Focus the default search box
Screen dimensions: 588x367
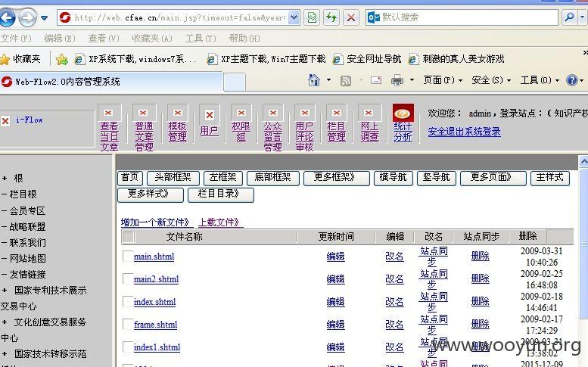coord(462,17)
